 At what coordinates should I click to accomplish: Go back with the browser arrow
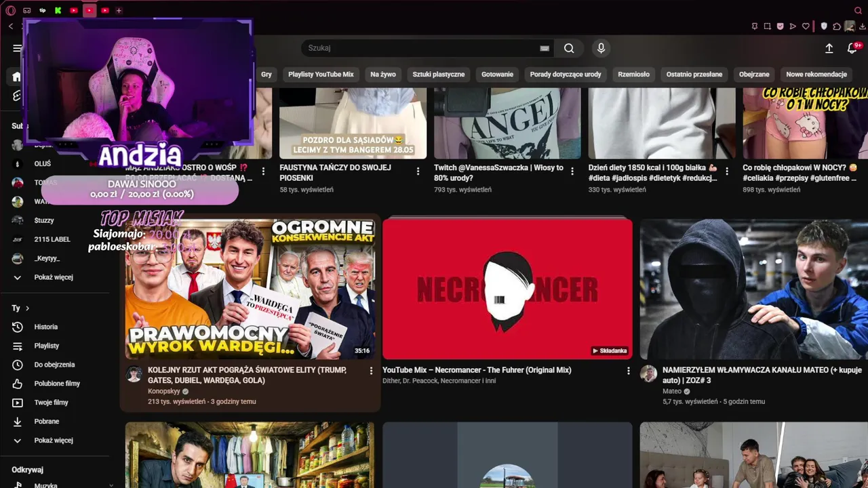[11, 26]
